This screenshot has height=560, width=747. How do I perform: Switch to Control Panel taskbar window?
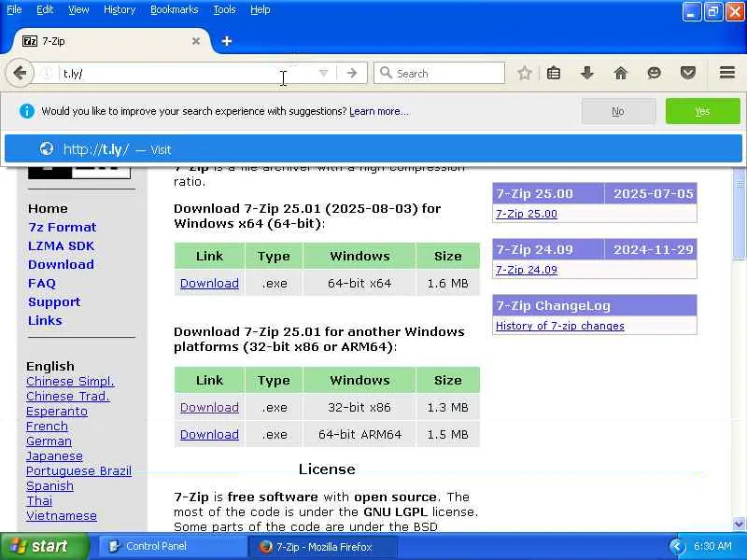tap(172, 547)
